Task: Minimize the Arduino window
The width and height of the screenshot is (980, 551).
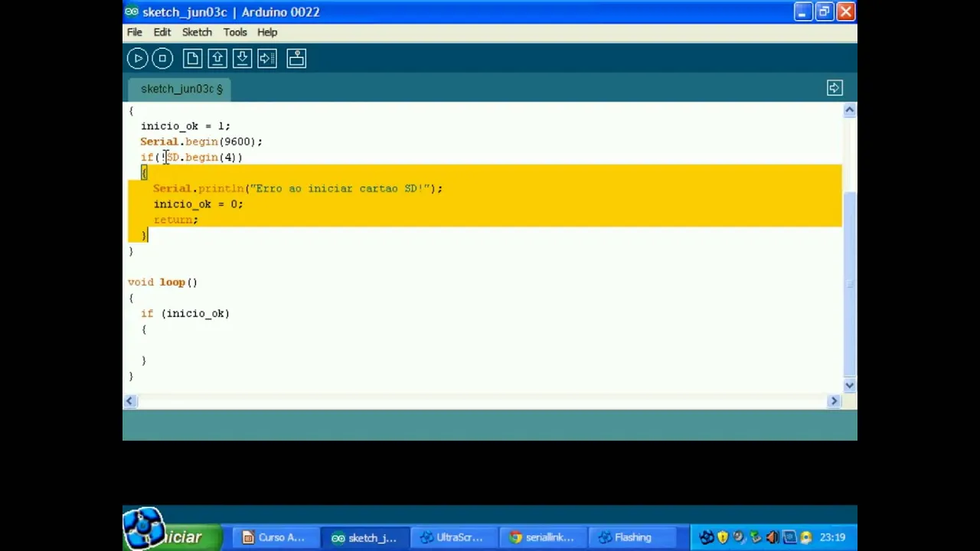Action: [x=802, y=11]
